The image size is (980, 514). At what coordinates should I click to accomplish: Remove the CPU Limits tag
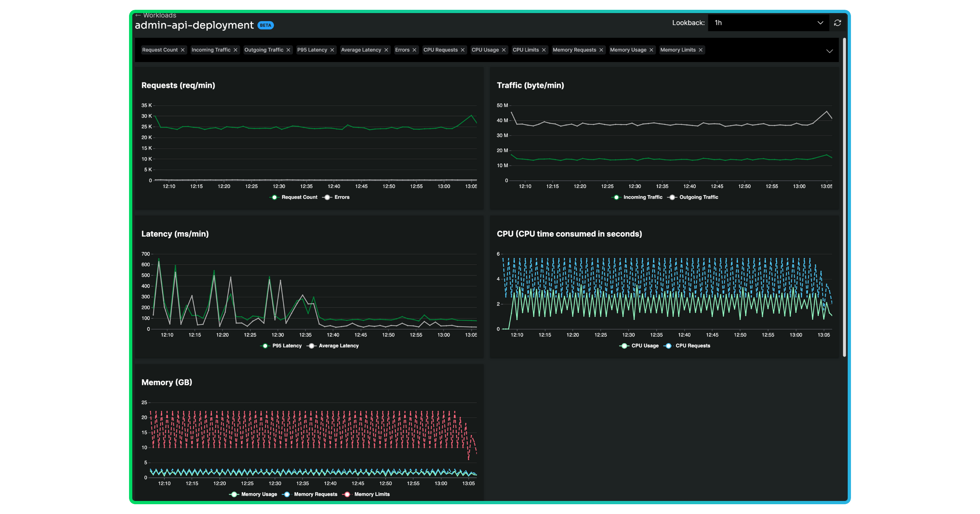[x=544, y=50]
